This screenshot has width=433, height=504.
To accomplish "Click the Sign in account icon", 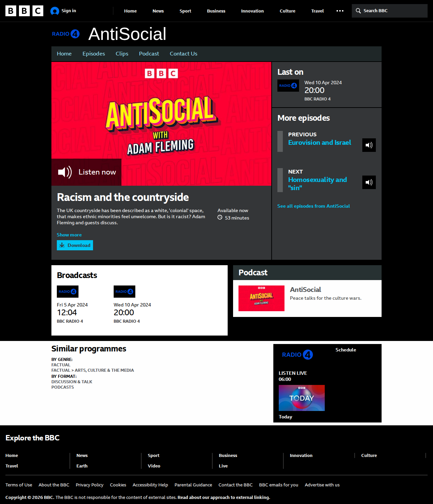I will pos(55,11).
